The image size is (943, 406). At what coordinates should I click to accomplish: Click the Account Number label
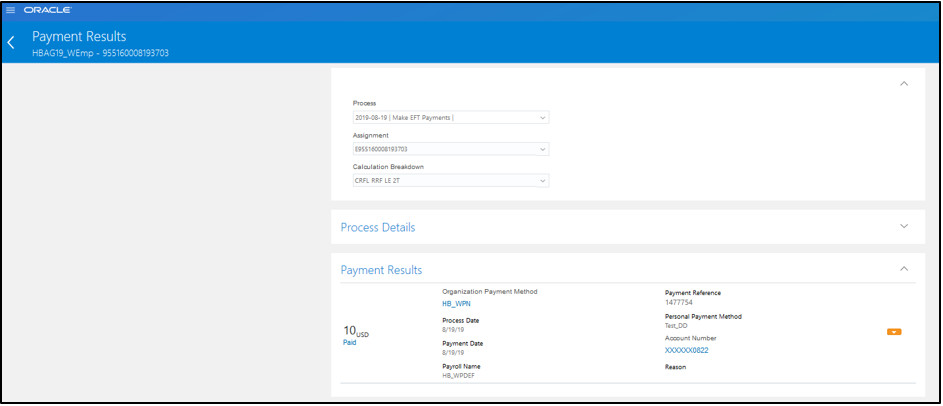click(x=690, y=338)
